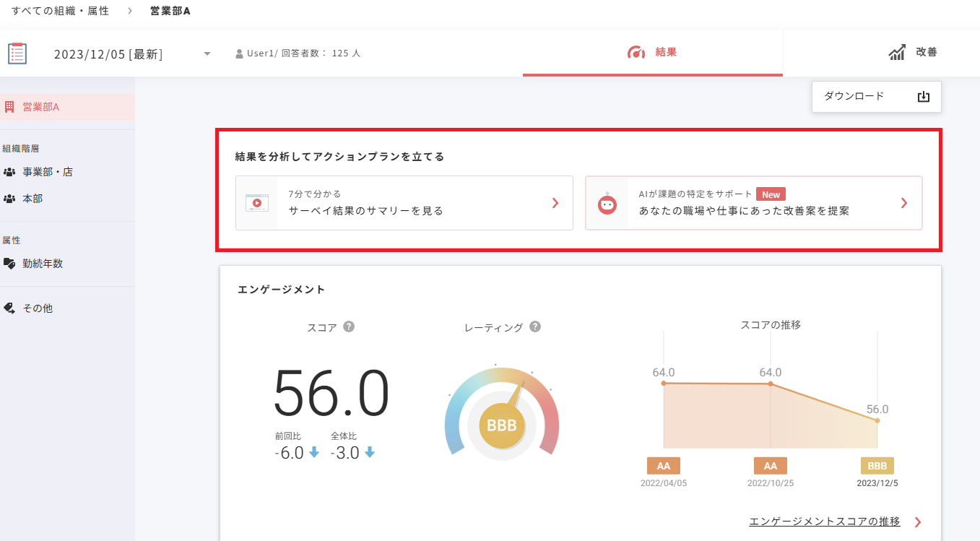The width and height of the screenshot is (980, 541).
Task: Open the survey date dropdown arrow
Action: point(207,54)
